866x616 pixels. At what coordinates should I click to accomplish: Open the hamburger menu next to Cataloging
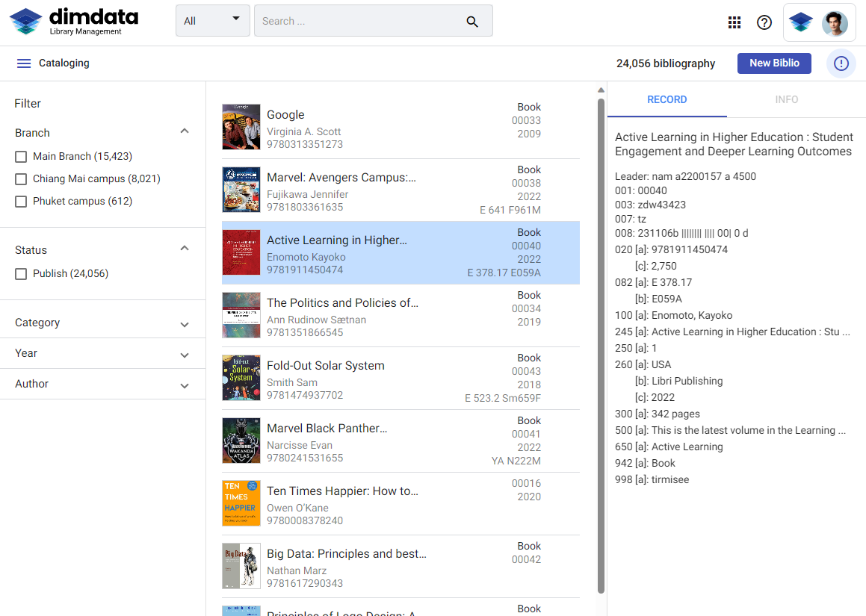point(24,63)
